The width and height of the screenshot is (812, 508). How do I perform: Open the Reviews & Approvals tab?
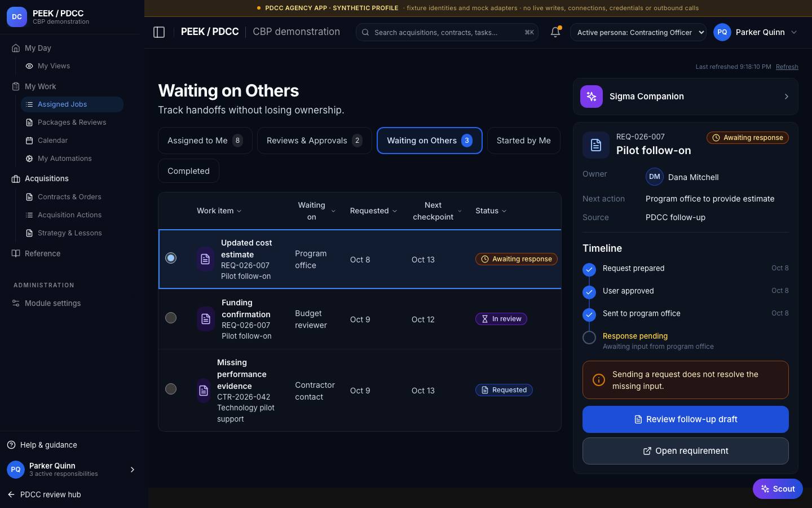(x=314, y=141)
